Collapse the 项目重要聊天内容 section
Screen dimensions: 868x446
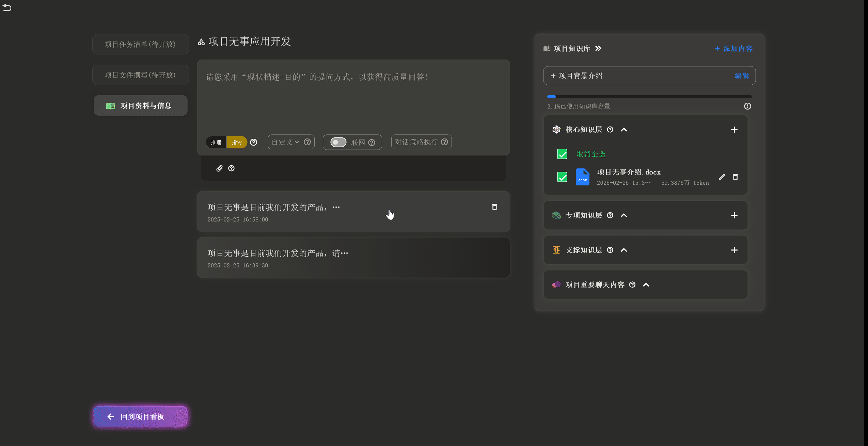(646, 285)
